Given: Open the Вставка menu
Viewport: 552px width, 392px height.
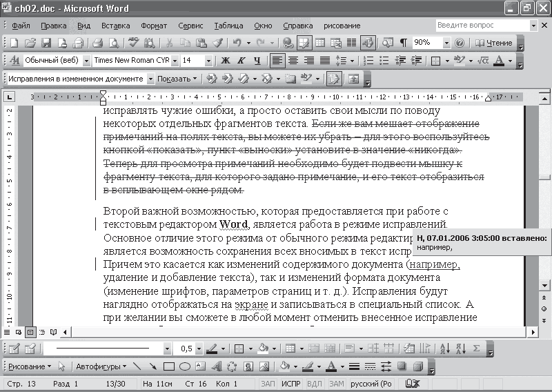Looking at the screenshot, I should coord(115,26).
